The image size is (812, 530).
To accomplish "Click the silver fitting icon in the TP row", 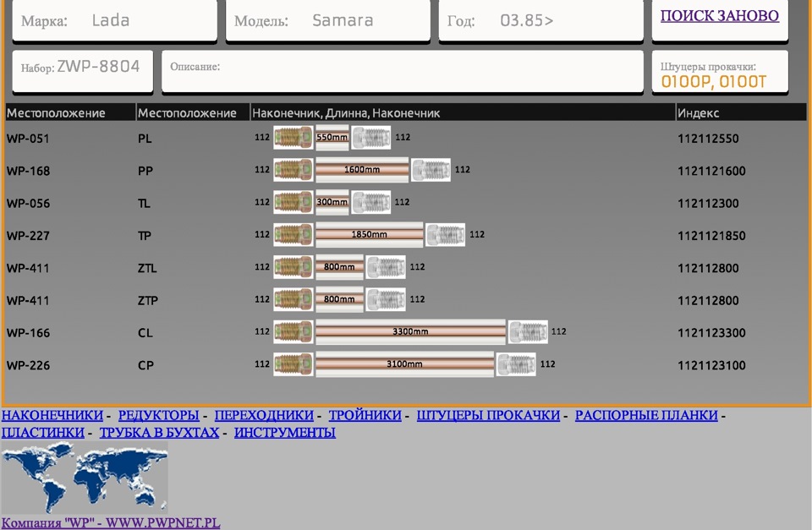I will point(445,234).
